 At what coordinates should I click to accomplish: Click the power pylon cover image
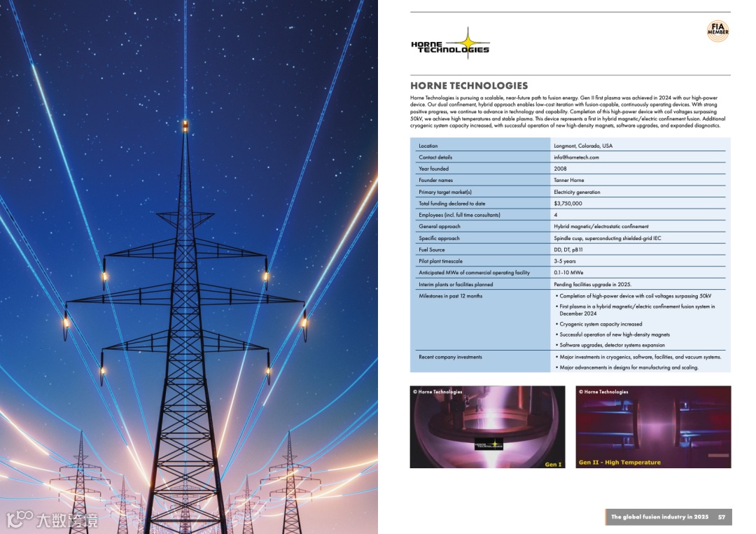[x=189, y=267]
